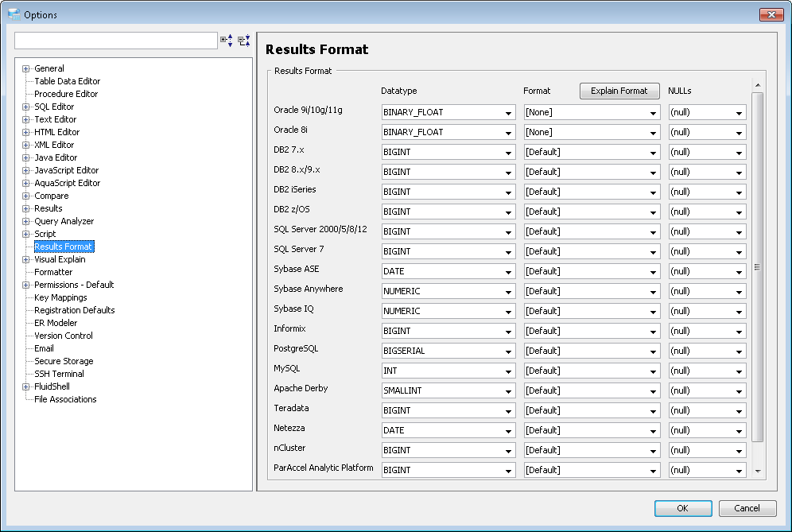Select the Results Format tree item
Viewport: 792px width, 532px height.
tap(64, 247)
